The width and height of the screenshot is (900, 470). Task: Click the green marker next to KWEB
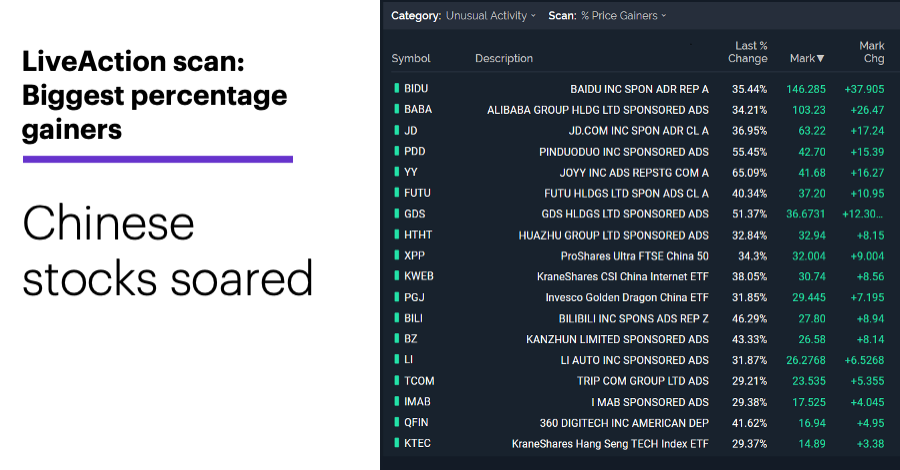(396, 276)
